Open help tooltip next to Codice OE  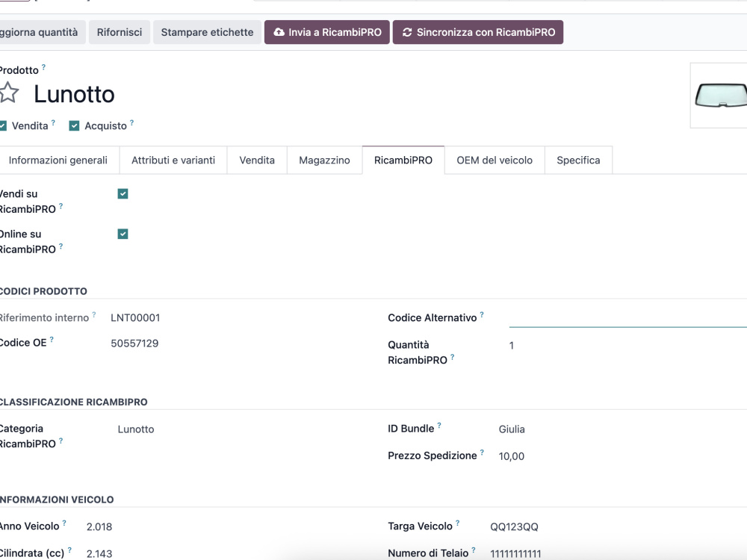click(x=52, y=340)
